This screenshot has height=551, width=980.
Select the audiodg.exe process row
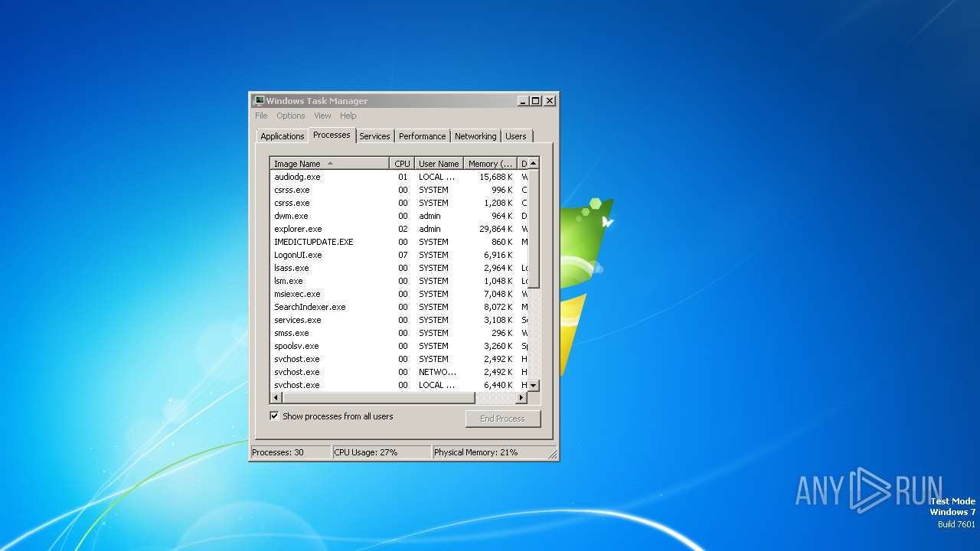click(x=399, y=177)
